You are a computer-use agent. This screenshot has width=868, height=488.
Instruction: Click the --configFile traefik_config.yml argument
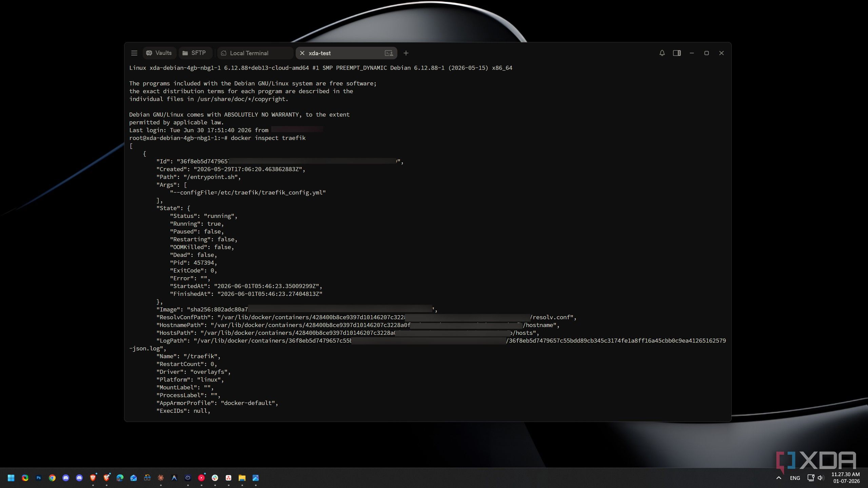tap(248, 193)
